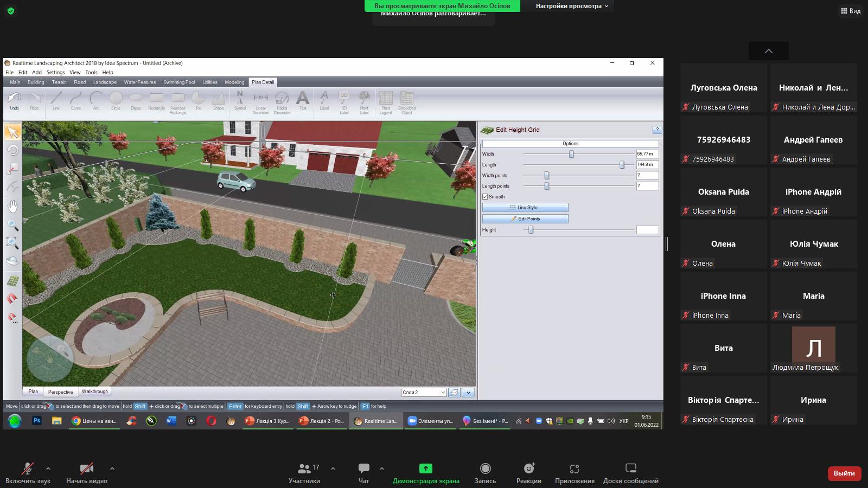868x488 pixels.
Task: Click the red magnet snap icon
Action: coord(12,299)
